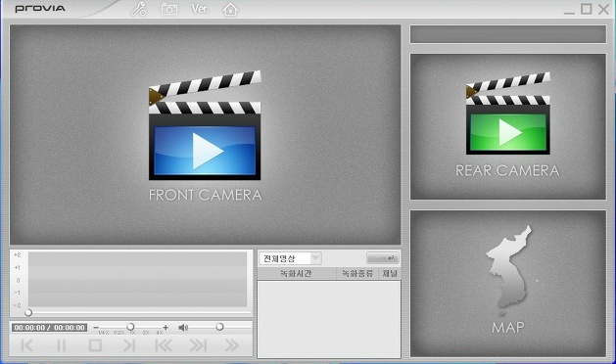Step to next frame button
The width and height of the screenshot is (616, 364).
pos(129,345)
